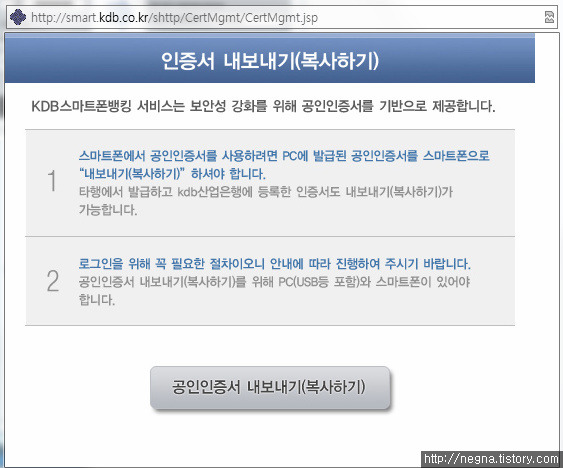Click the KDB site favicon in address bar
Screen dimensions: 563x468
click(x=18, y=17)
